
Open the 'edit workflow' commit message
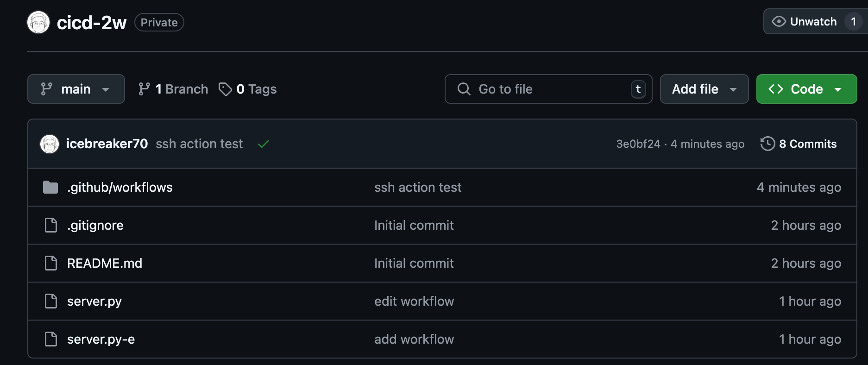pyautogui.click(x=414, y=301)
